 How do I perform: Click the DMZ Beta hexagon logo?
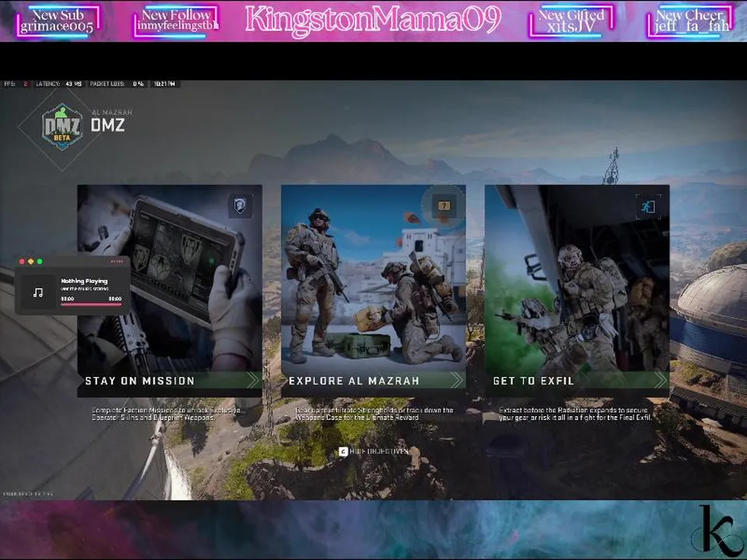coord(62,127)
